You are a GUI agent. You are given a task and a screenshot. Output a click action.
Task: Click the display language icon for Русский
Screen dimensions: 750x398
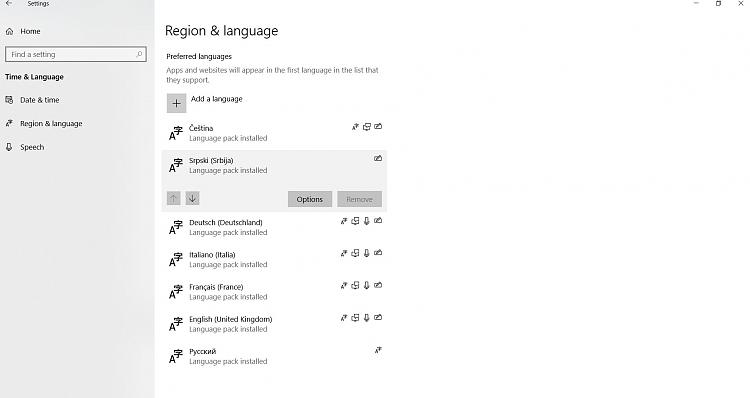point(378,350)
